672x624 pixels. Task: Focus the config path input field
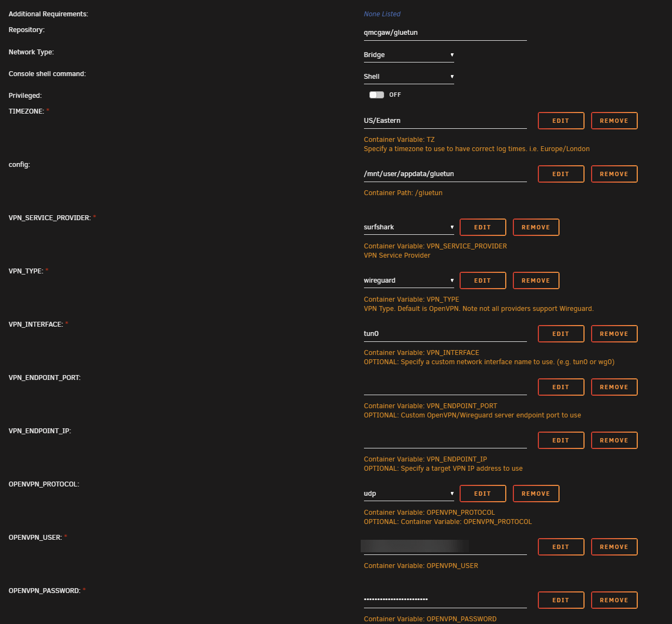445,174
